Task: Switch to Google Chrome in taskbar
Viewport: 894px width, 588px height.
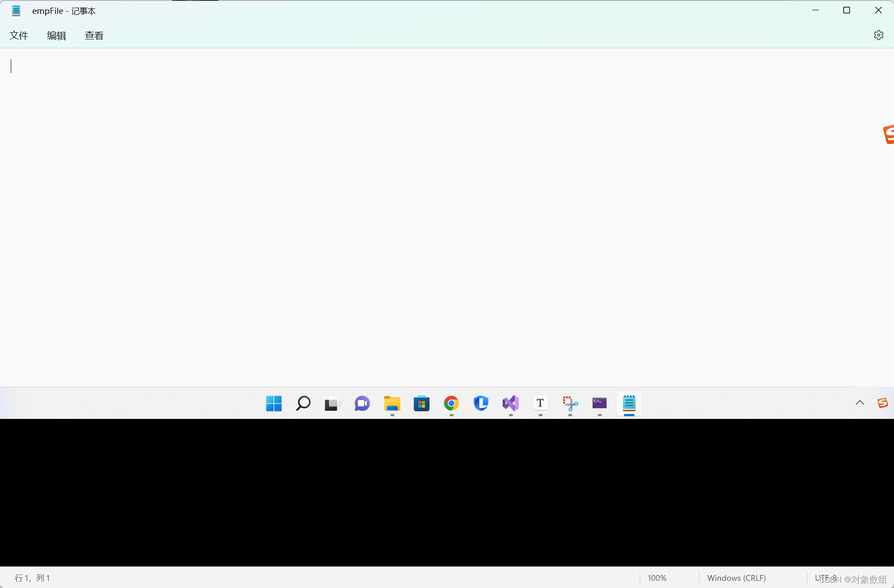Action: click(x=451, y=403)
